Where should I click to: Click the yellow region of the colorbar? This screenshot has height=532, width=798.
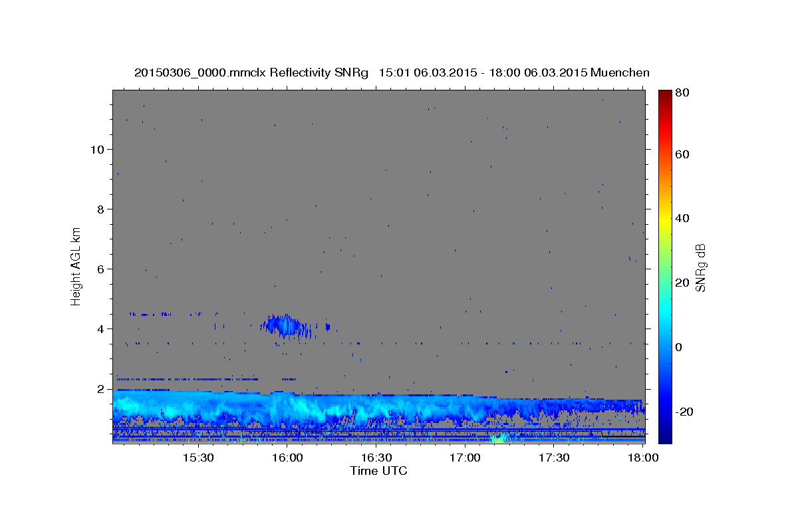point(665,219)
